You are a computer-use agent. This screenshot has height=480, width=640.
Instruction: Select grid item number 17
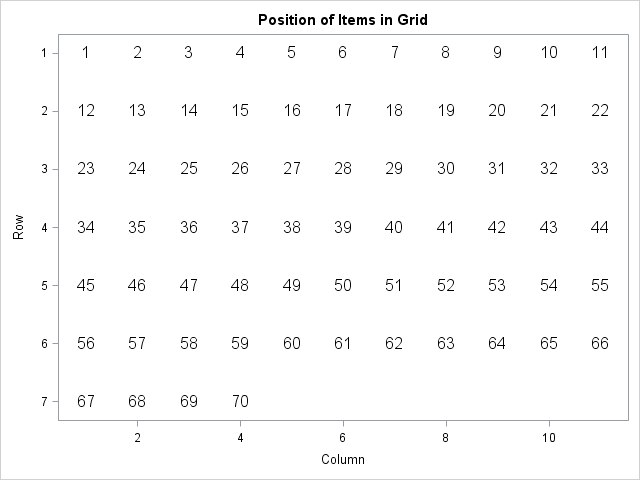[343, 110]
